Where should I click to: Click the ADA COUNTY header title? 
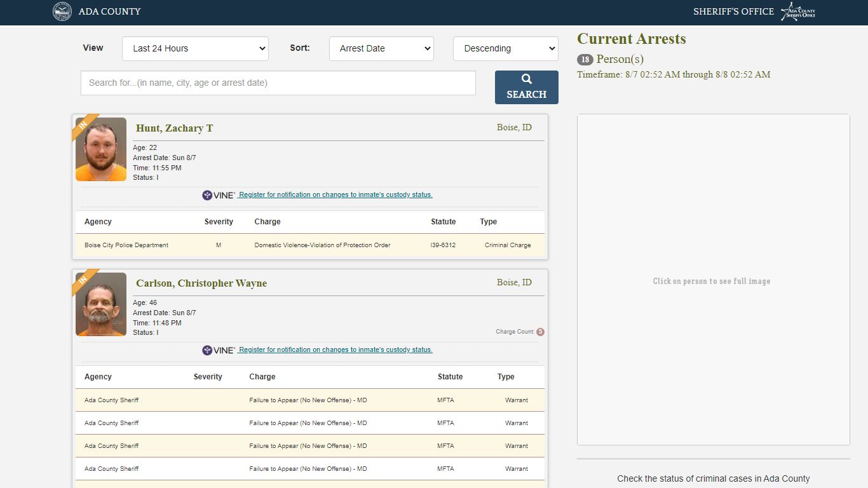pos(110,11)
